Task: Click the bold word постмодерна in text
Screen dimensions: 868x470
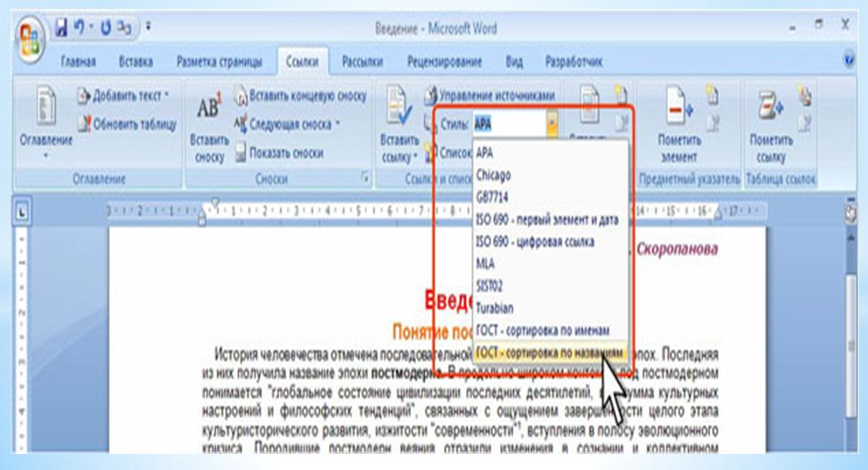Action: pos(406,373)
